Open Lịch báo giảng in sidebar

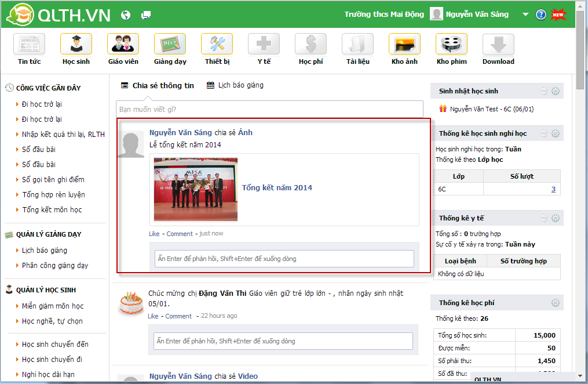(x=44, y=251)
